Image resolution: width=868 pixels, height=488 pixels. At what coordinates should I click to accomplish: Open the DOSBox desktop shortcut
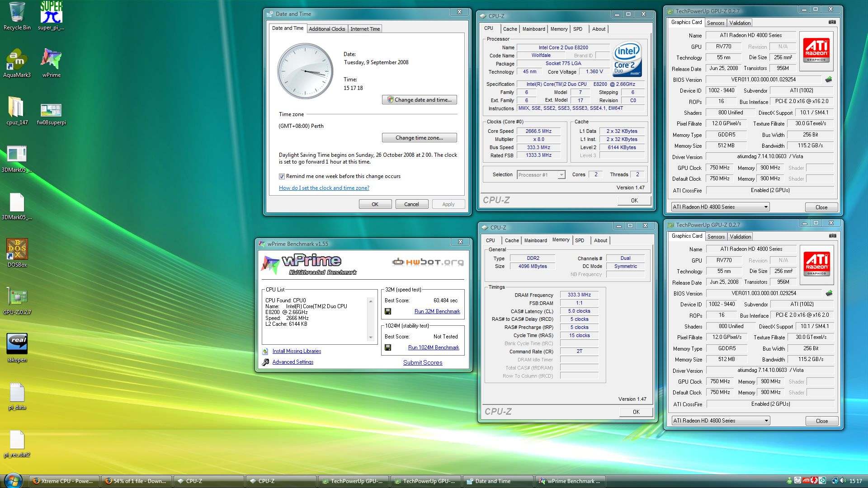[x=17, y=253]
